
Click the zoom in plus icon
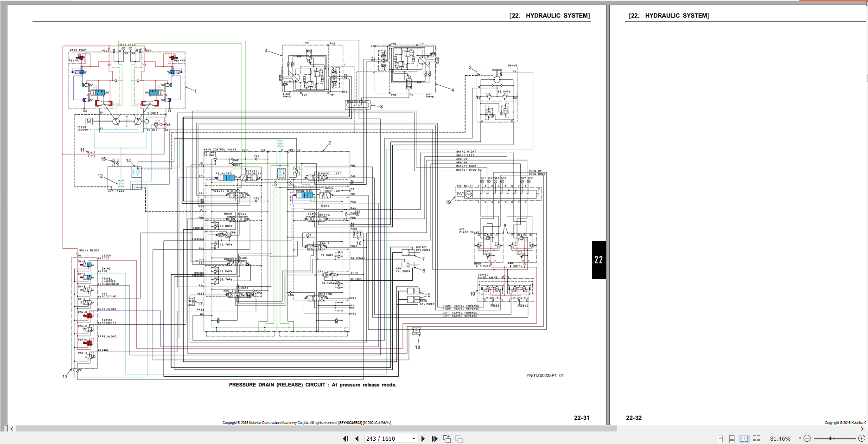[862, 438]
